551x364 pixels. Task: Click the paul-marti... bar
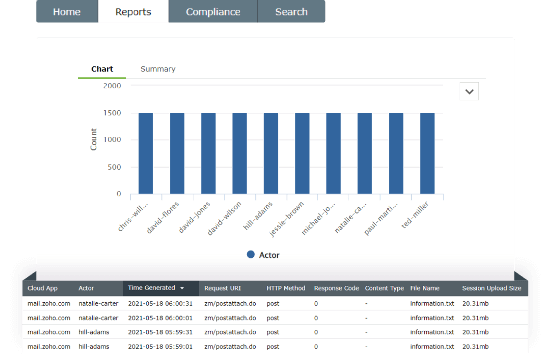click(x=396, y=153)
